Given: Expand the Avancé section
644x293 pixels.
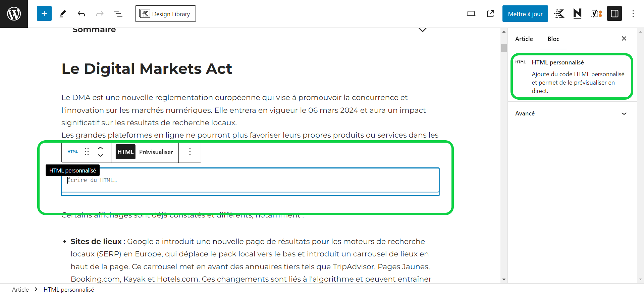Looking at the screenshot, I should pyautogui.click(x=571, y=113).
